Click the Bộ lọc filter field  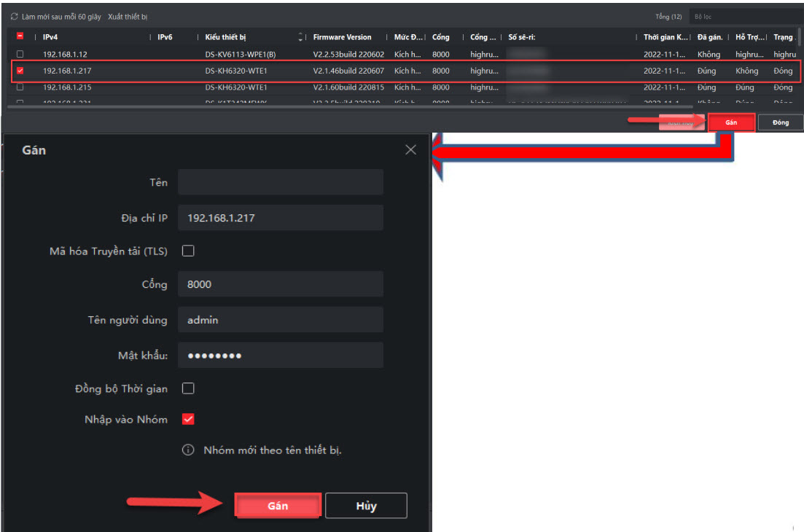[x=743, y=16]
